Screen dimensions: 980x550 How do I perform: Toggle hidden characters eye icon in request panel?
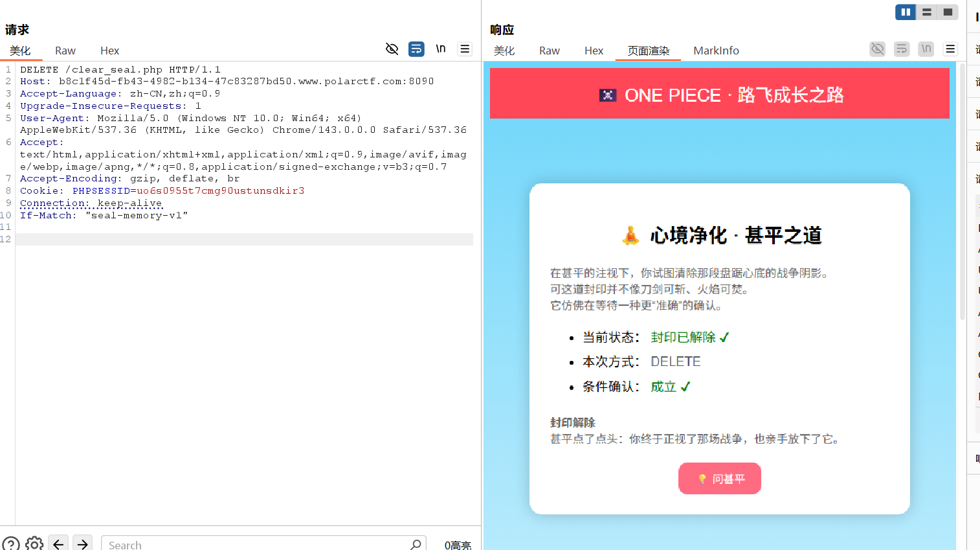[x=392, y=49]
